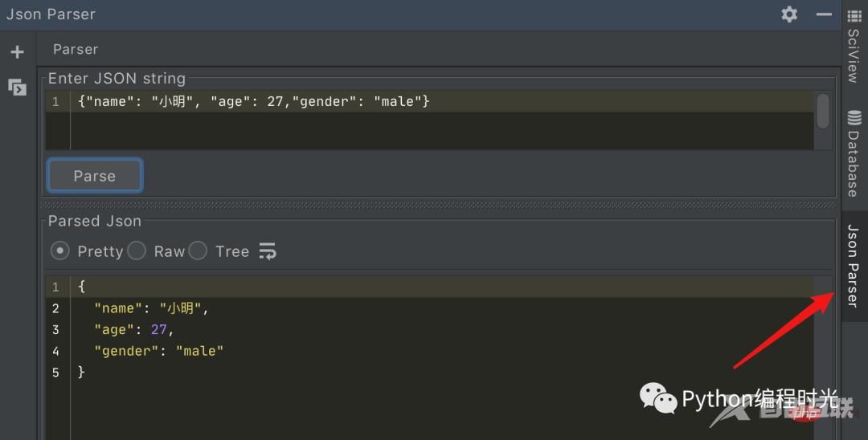Click the input editor scrollbar thumb
The height and width of the screenshot is (440, 868).
point(823,111)
